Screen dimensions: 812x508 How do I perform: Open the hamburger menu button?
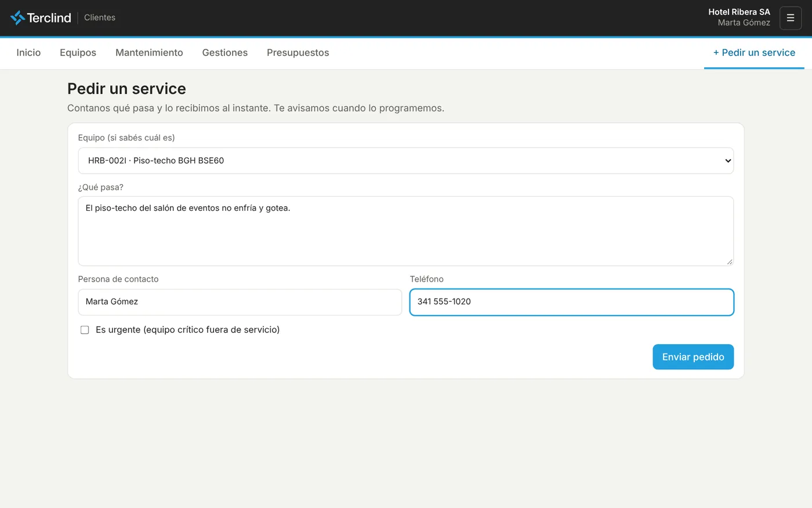791,18
